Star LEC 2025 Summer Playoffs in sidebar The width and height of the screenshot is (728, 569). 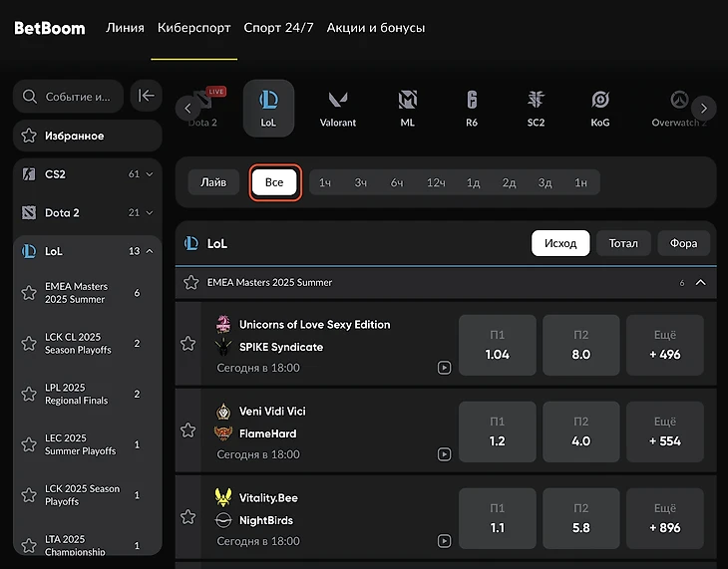29,444
